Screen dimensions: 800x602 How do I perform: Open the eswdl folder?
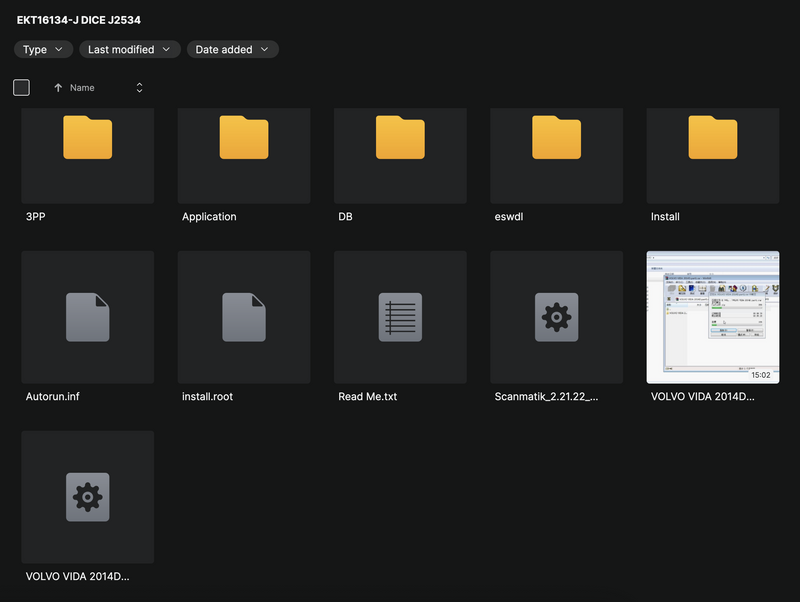click(x=556, y=138)
